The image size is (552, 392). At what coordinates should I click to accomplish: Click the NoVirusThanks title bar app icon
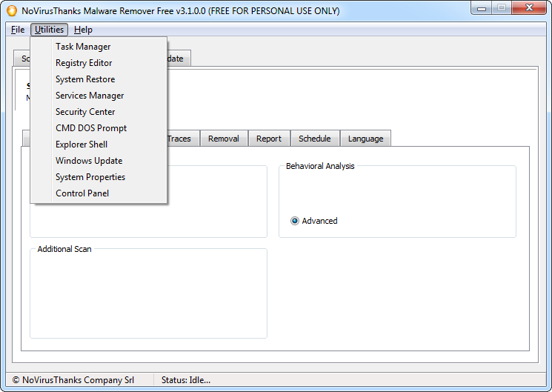click(x=12, y=11)
